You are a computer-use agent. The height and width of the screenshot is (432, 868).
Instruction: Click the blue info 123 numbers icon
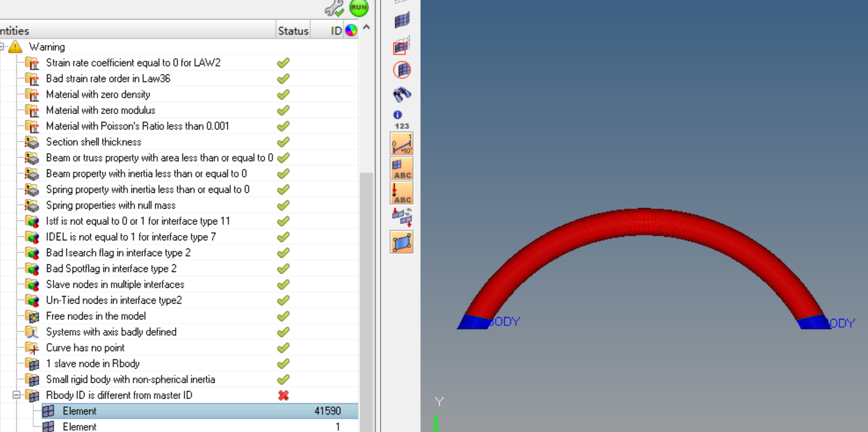pos(401,120)
